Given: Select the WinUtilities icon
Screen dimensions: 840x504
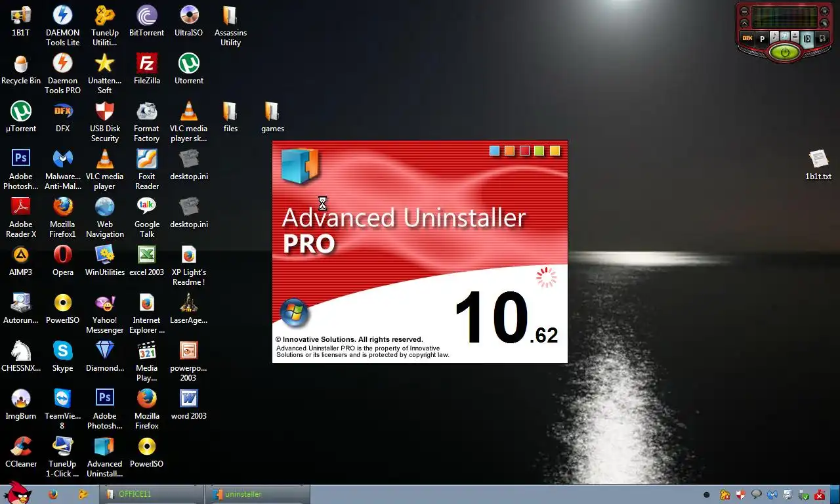Looking at the screenshot, I should click(x=105, y=261).
